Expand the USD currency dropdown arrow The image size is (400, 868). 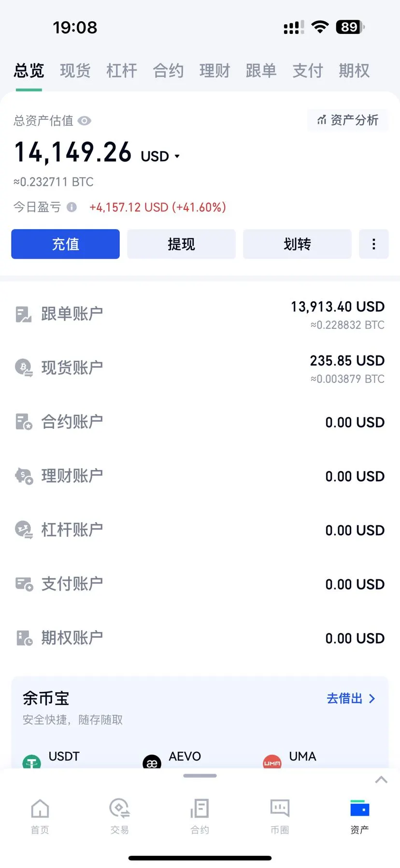tap(177, 156)
